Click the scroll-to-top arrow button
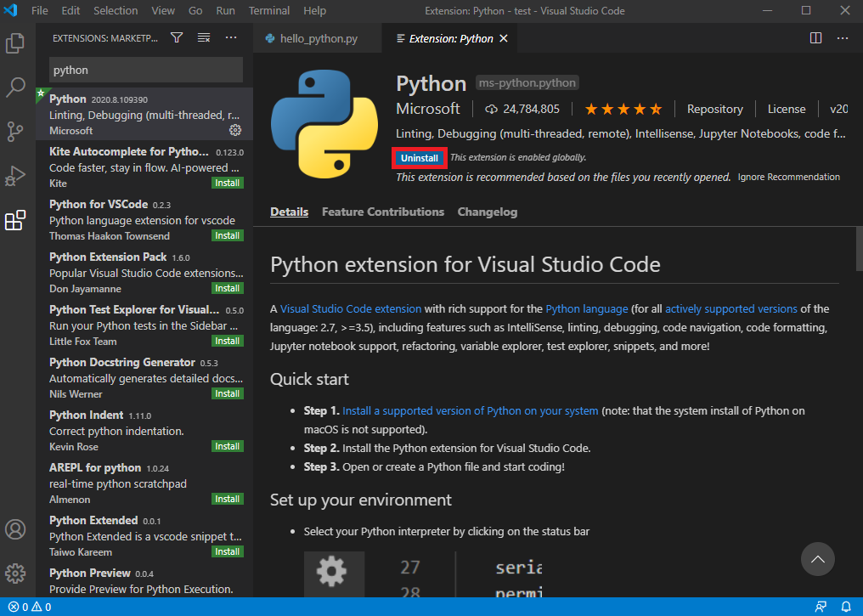This screenshot has width=863, height=616. click(818, 559)
